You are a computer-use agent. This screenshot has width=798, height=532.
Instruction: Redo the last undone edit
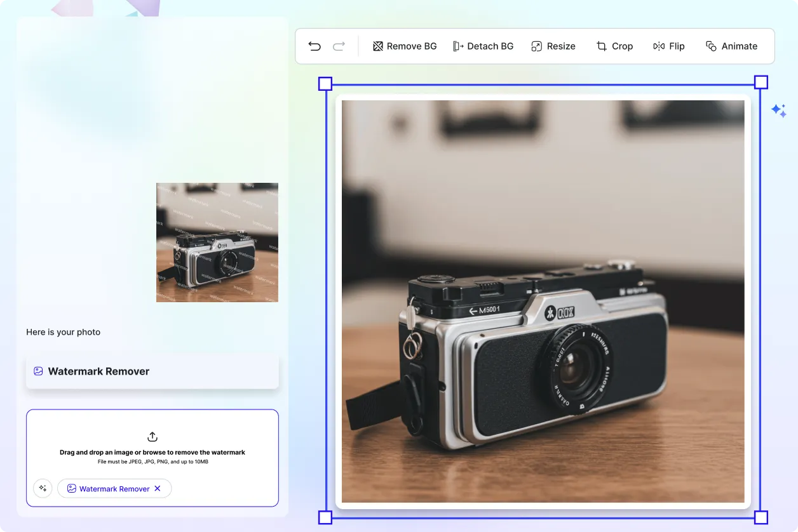[339, 46]
